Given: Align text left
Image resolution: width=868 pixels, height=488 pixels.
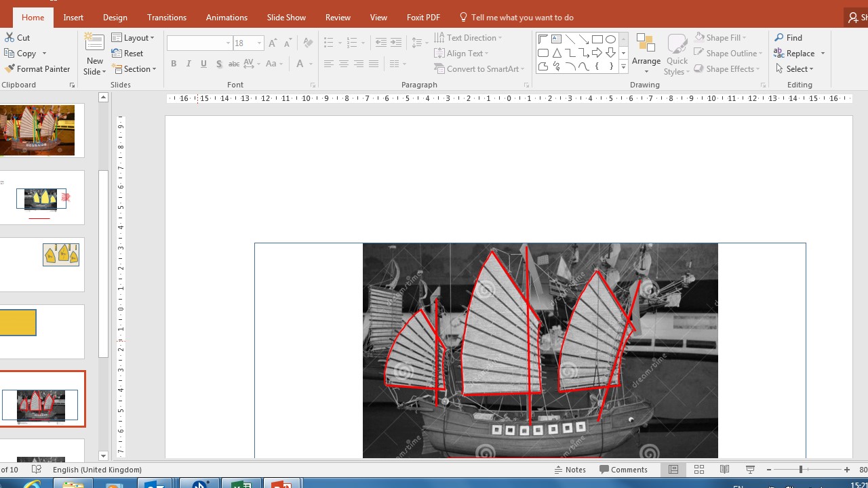Looking at the screenshot, I should click(328, 64).
